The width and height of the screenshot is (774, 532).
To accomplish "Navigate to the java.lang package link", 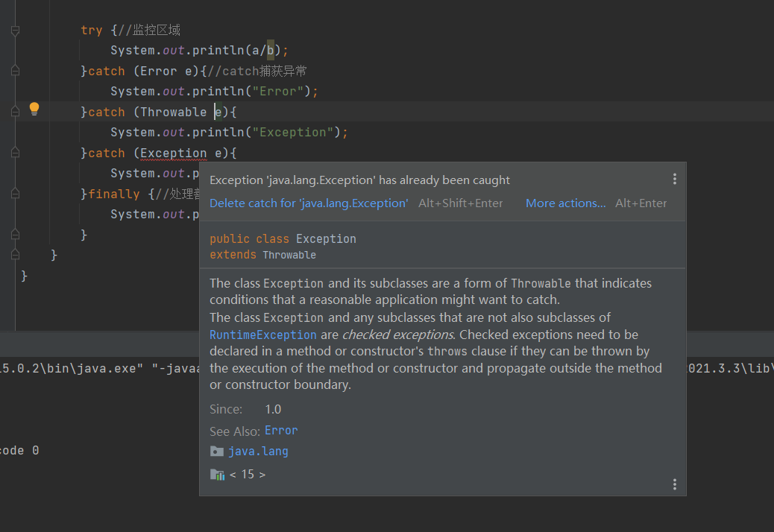I will click(258, 452).
